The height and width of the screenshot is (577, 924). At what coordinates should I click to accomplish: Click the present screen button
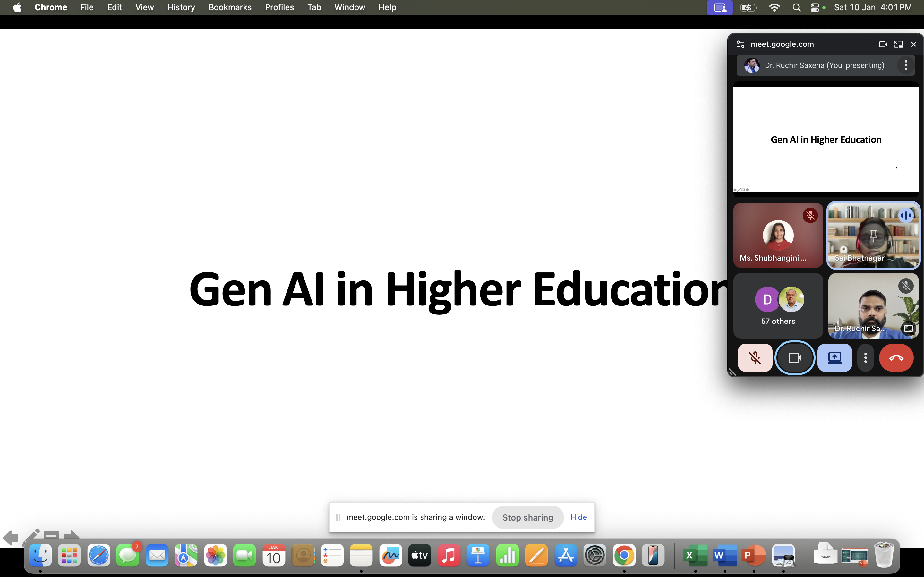(x=834, y=357)
